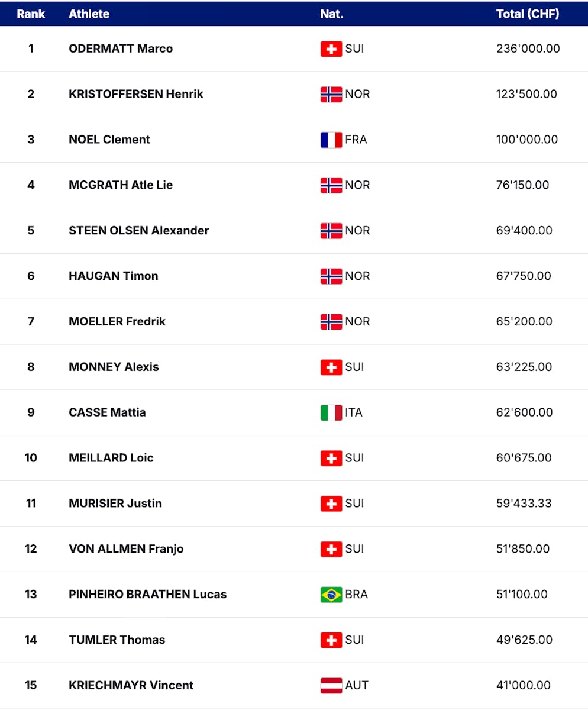Open MEILLARD Loic athlete entry
Viewport: 588px width, 710px height.
[x=111, y=458]
